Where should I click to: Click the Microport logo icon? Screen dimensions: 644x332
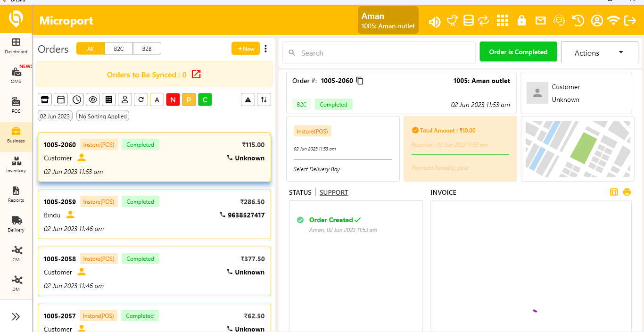coord(16,19)
